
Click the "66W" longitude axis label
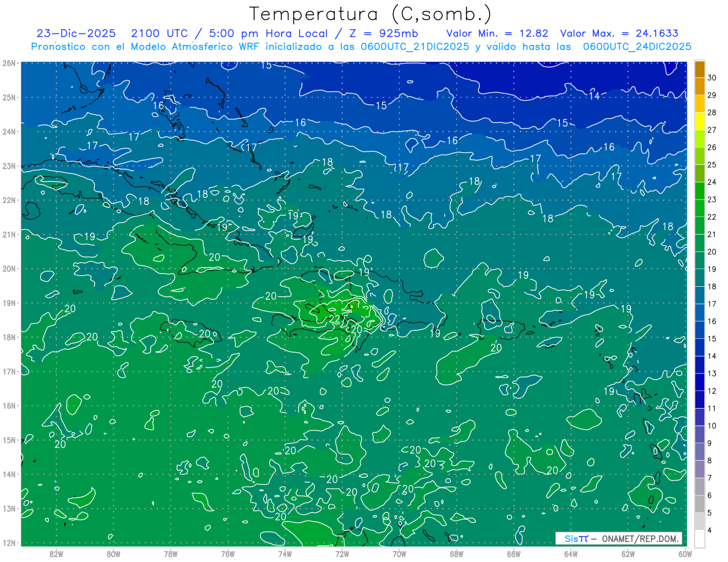[514, 554]
